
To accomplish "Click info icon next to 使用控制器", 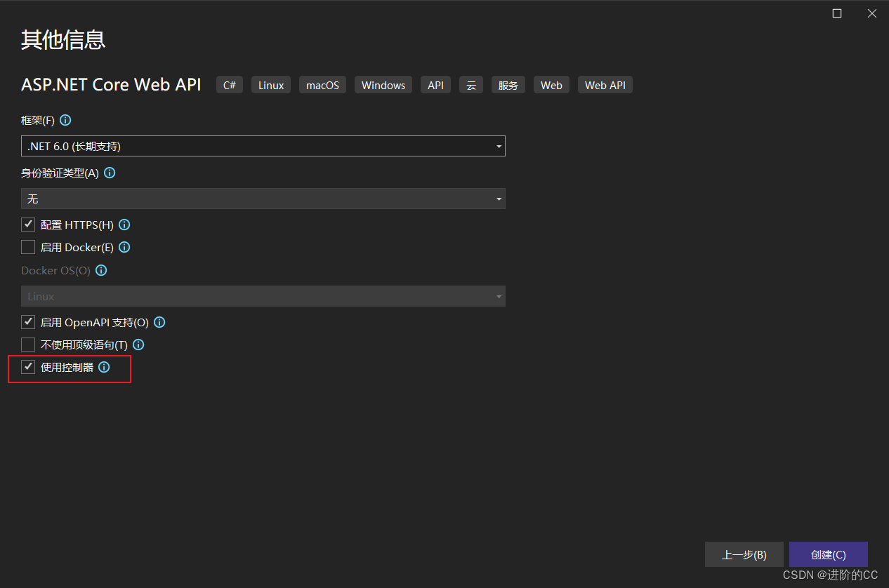I will 104,367.
